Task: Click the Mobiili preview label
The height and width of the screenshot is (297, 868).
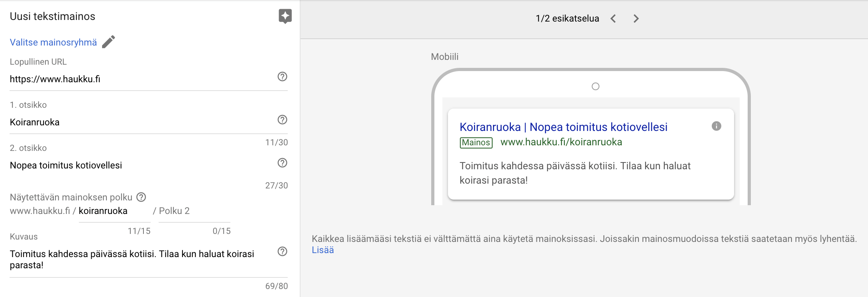Action: pyautogui.click(x=445, y=57)
